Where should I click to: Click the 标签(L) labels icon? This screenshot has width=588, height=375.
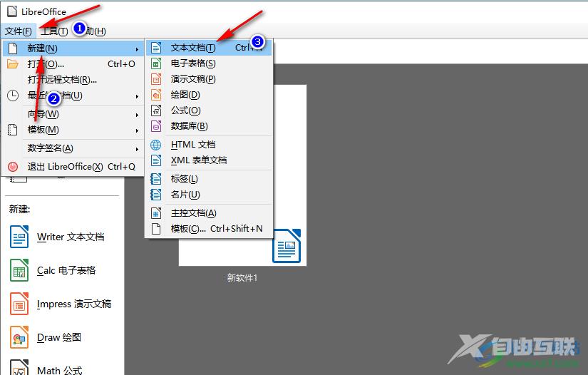click(156, 179)
